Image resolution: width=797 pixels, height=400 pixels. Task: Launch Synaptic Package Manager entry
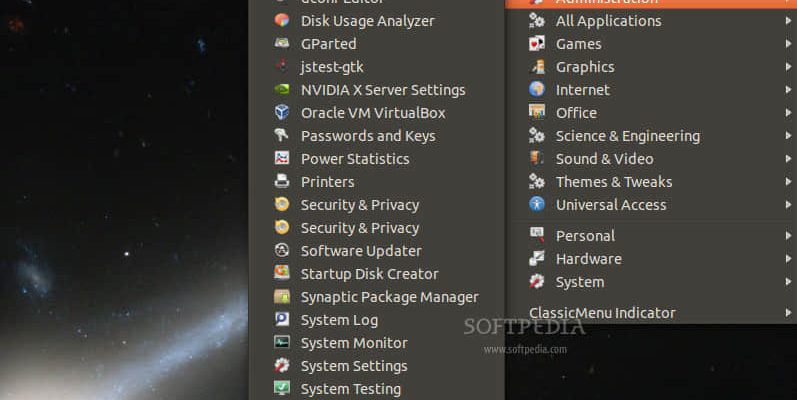pyautogui.click(x=377, y=297)
